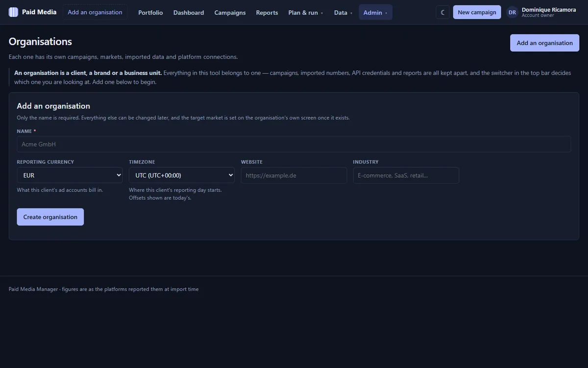Click the Website input field
The width and height of the screenshot is (588, 368).
pyautogui.click(x=294, y=175)
